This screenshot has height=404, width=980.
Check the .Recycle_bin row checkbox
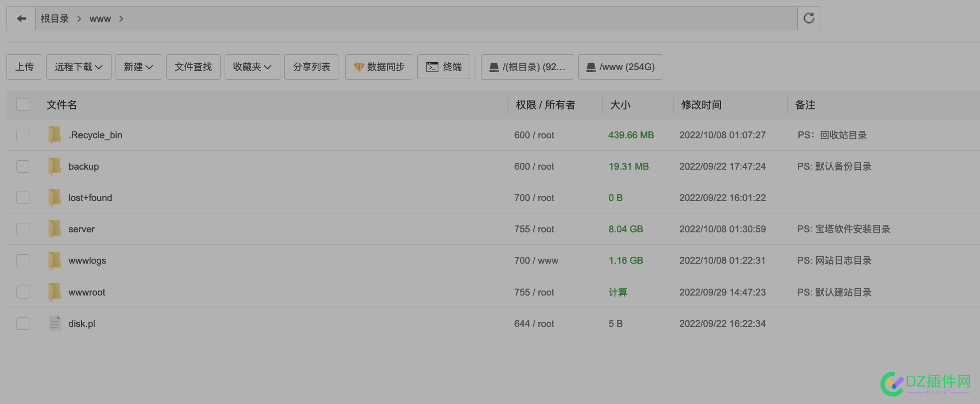click(23, 135)
